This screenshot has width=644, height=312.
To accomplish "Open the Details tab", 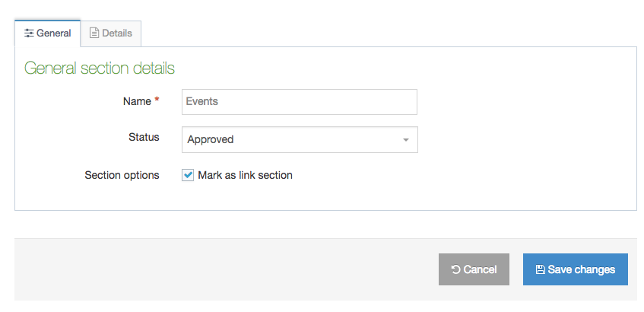I will [x=111, y=33].
